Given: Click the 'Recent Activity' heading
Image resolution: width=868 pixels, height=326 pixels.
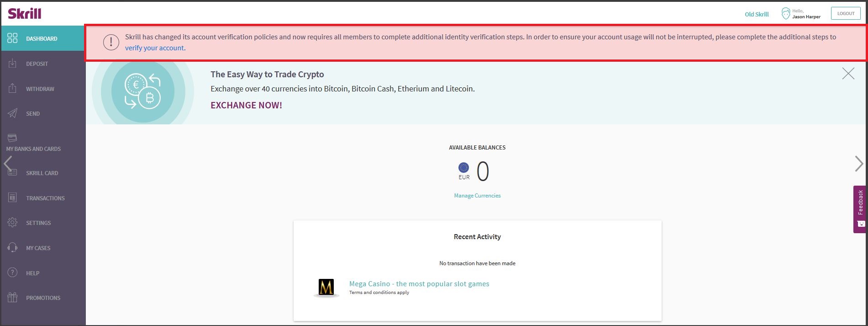Looking at the screenshot, I should (x=477, y=237).
